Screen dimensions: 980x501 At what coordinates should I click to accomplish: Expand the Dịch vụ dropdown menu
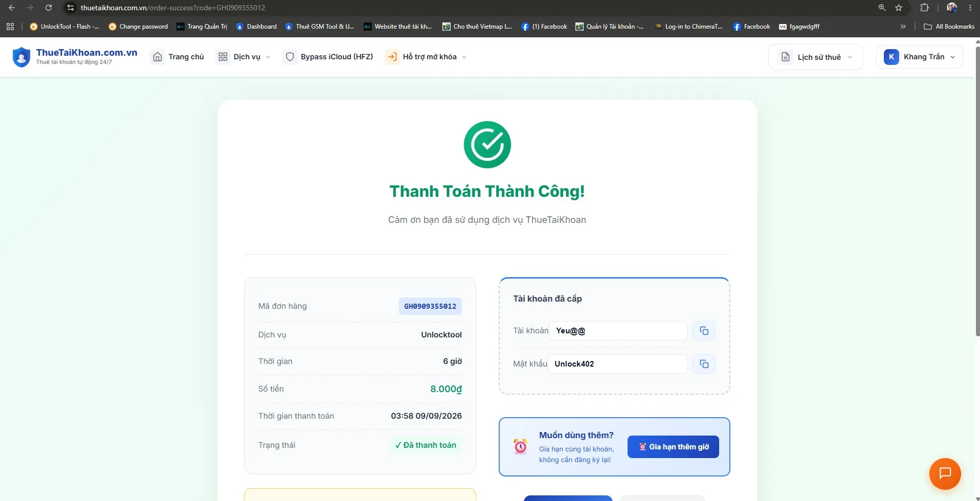pyautogui.click(x=244, y=57)
